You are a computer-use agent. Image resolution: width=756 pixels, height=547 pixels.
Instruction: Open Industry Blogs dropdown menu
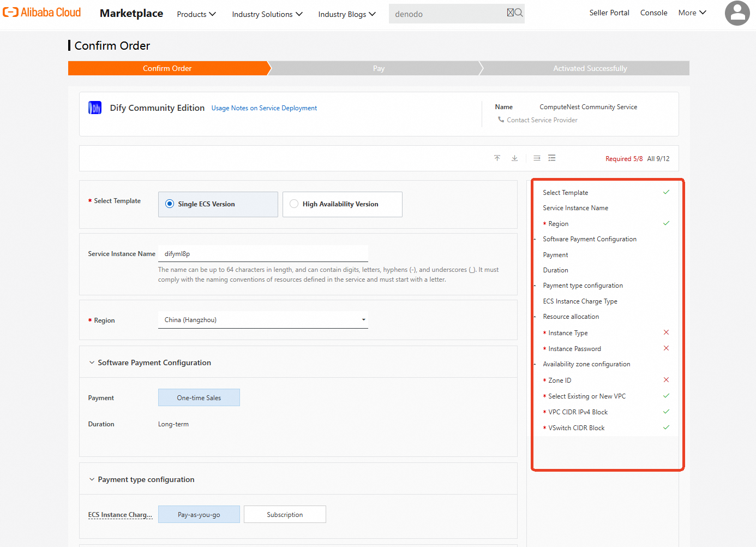[347, 14]
